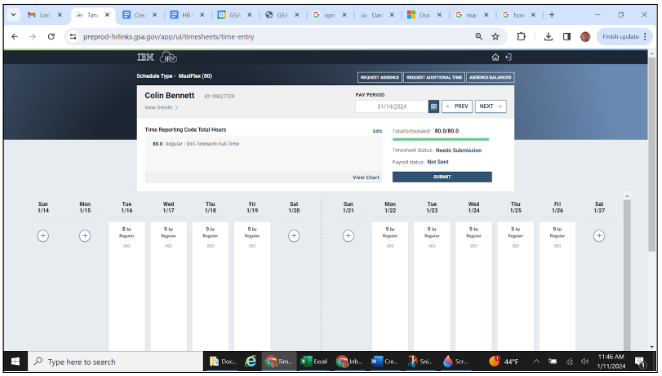This screenshot has width=662, height=376.
Task: Add time entry for Sun 1/14
Action: (43, 236)
